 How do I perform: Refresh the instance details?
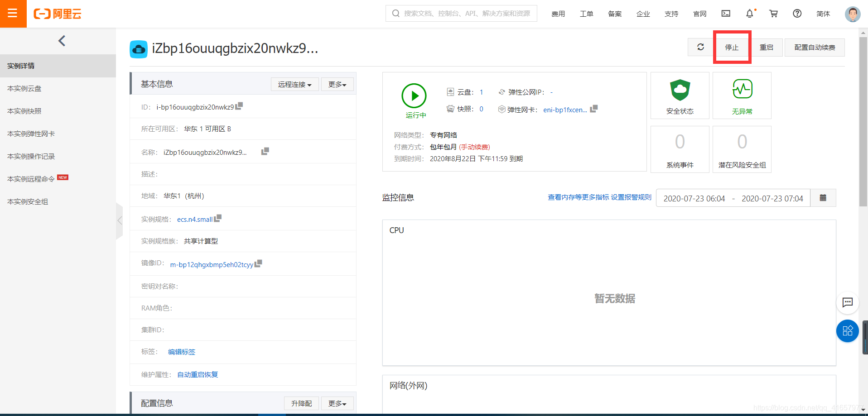tap(700, 47)
